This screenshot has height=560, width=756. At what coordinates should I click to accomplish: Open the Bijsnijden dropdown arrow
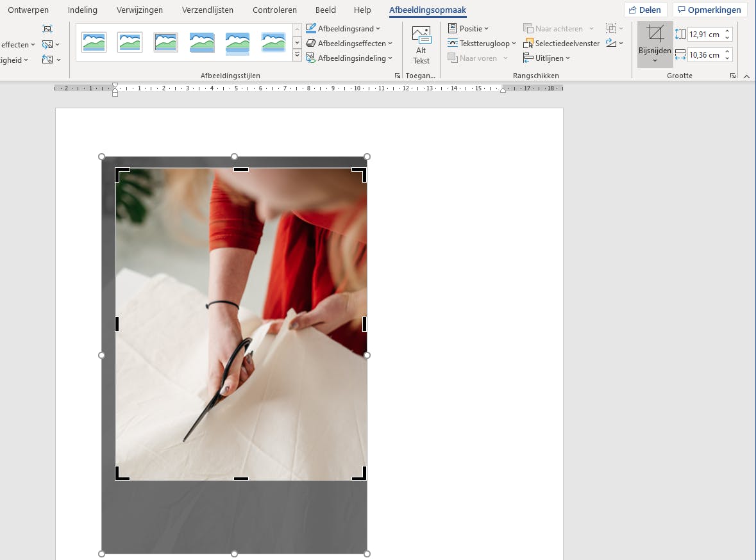tap(655, 61)
